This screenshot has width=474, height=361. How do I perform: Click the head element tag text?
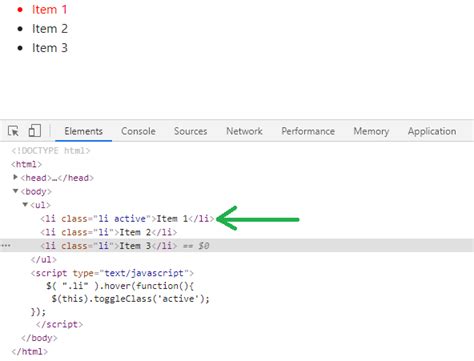[57, 178]
